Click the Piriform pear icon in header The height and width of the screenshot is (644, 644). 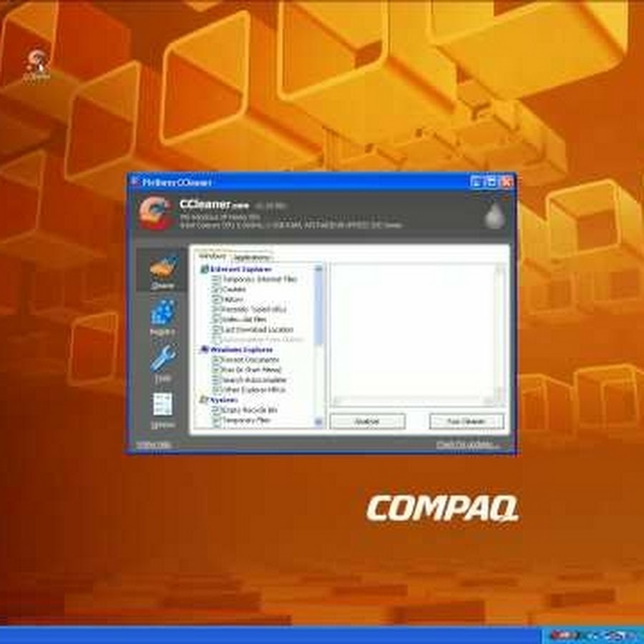(x=494, y=215)
